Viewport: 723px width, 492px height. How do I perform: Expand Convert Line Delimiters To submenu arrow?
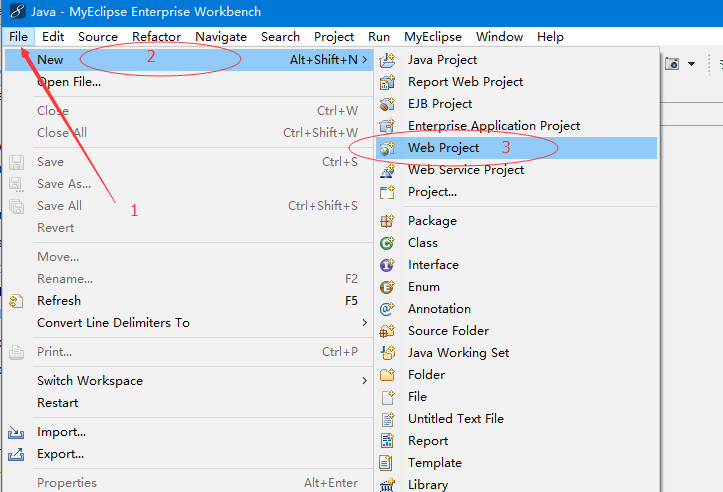pos(365,323)
